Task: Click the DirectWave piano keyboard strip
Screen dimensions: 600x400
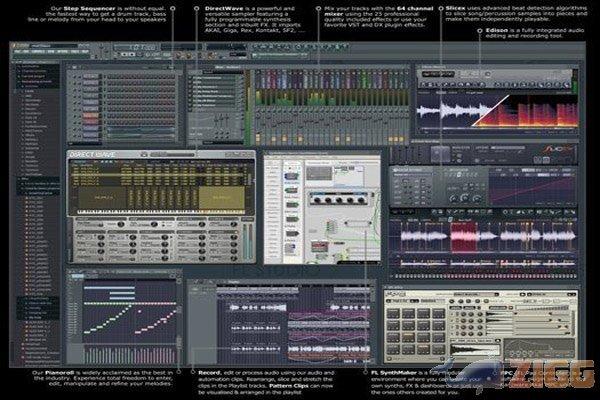Action: pyautogui.click(x=161, y=212)
